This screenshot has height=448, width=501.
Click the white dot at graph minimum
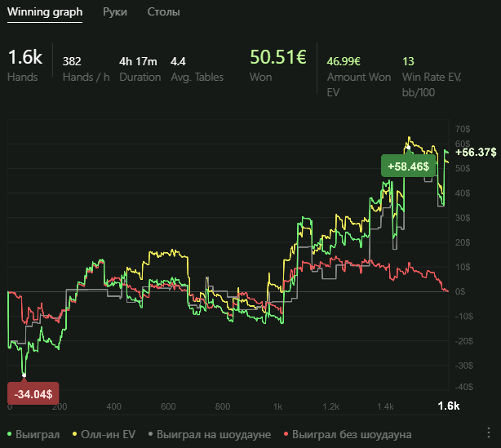click(x=24, y=375)
